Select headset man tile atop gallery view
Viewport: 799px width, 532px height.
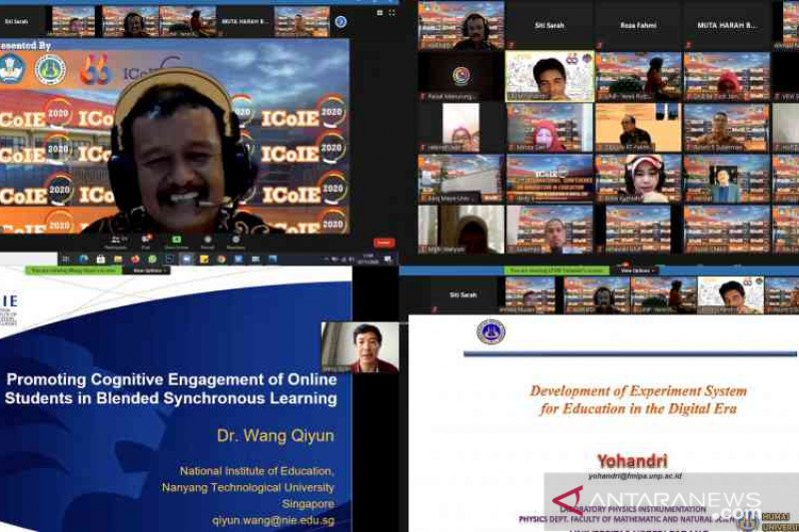(461, 25)
